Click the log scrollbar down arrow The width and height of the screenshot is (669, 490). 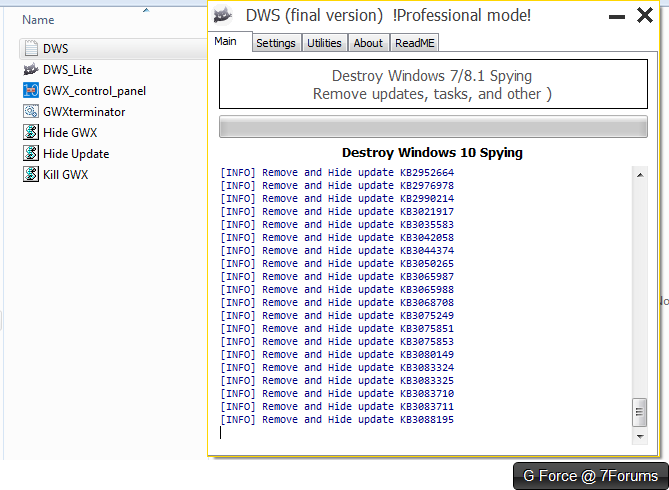tap(640, 436)
